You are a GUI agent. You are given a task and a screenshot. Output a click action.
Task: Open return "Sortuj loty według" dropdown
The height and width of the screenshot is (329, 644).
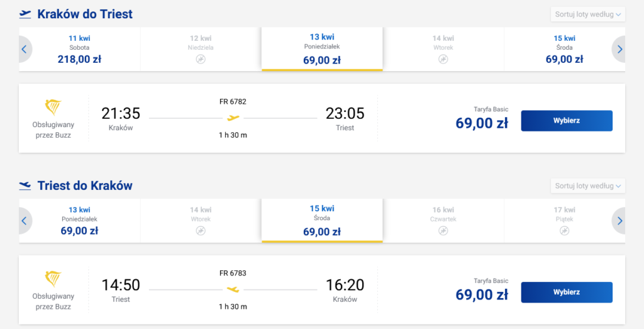(588, 186)
